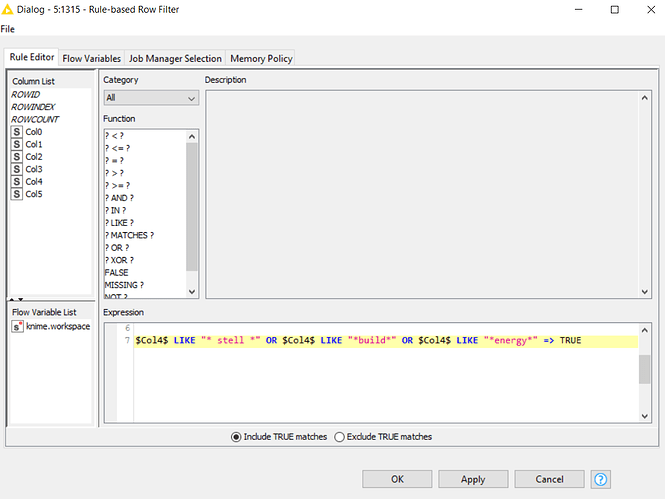Image resolution: width=665 pixels, height=499 pixels.
Task: Select the Col0 column name
Action: (x=34, y=132)
